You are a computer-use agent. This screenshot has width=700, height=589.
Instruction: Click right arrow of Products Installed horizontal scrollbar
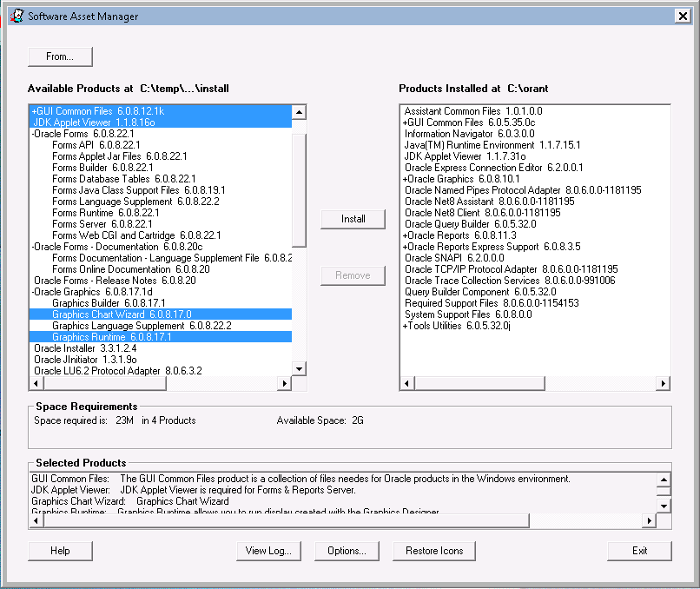tap(663, 383)
